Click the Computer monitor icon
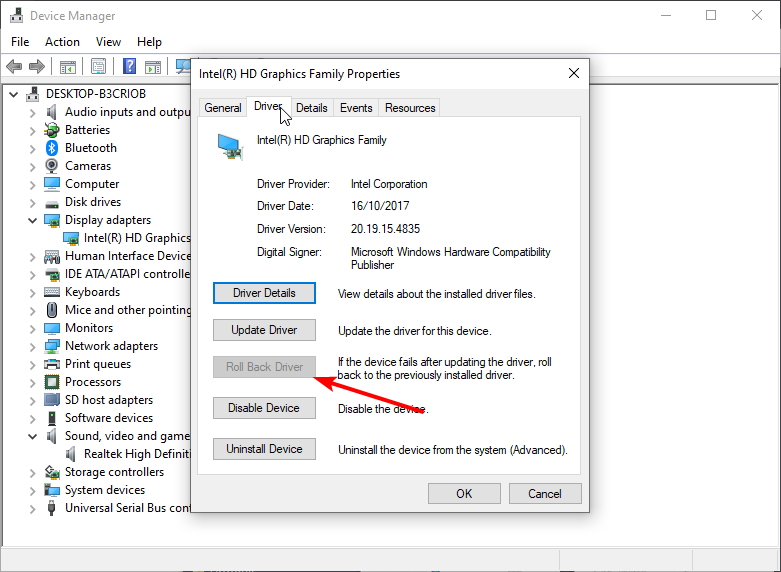The width and height of the screenshot is (781, 572). click(52, 184)
